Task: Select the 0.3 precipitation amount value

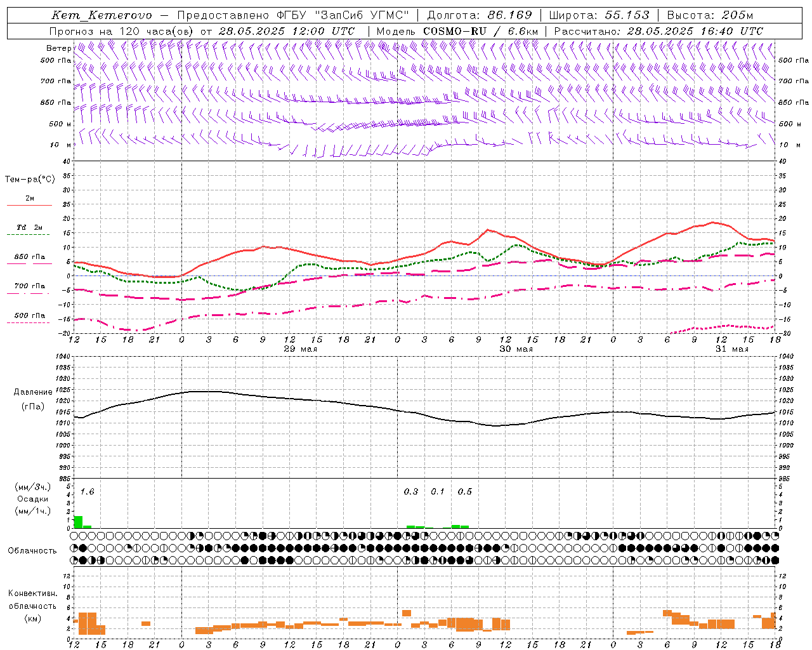Action: 411,492
